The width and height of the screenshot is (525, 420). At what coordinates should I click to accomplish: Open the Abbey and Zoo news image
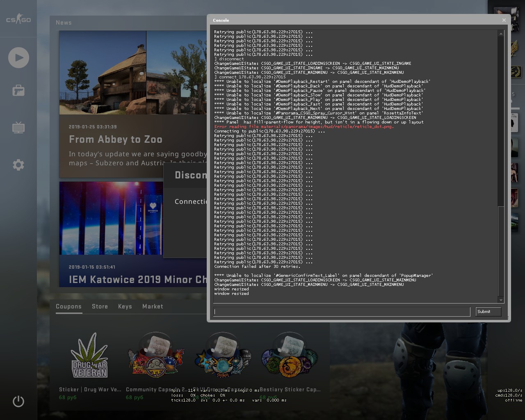coord(133,73)
